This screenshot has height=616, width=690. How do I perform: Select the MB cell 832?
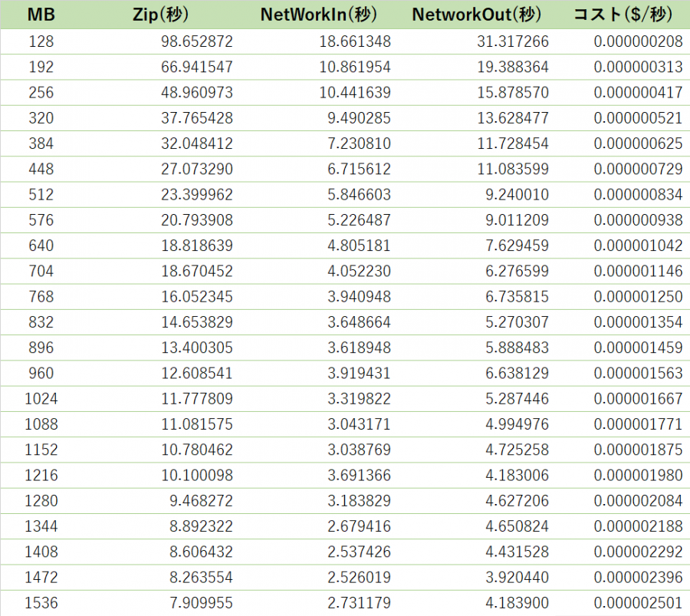[x=41, y=322]
